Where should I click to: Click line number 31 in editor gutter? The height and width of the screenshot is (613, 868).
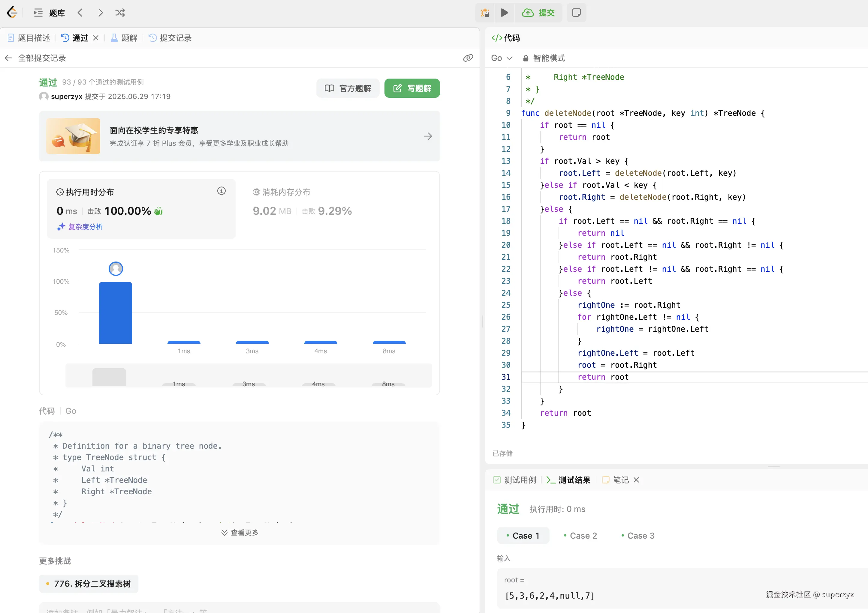(x=506, y=377)
